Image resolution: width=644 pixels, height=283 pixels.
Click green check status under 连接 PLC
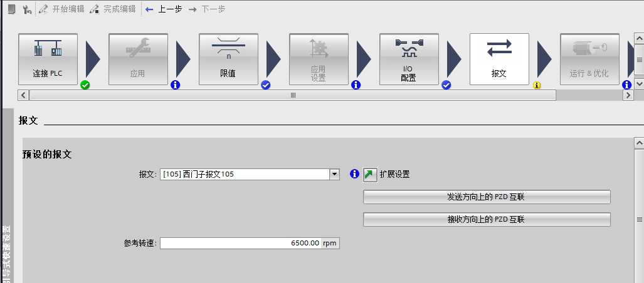tap(85, 85)
